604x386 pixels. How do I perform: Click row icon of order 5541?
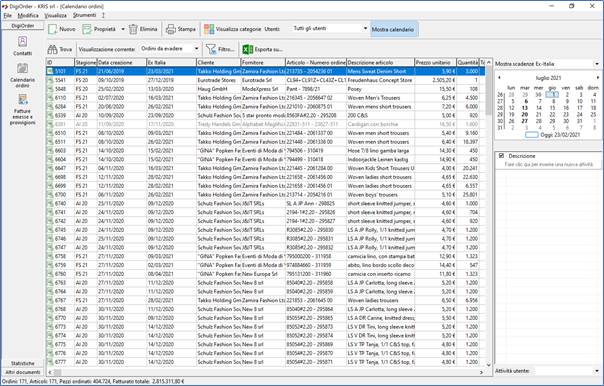[50, 80]
